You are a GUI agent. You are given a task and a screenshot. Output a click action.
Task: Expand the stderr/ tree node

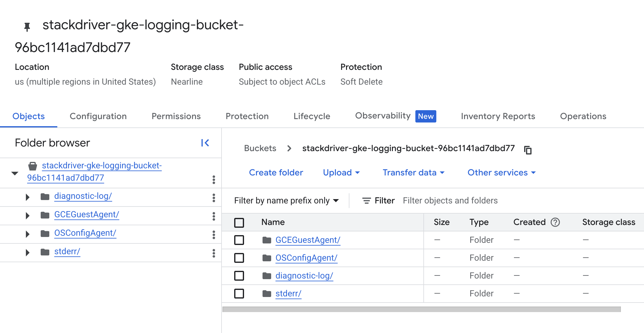[x=27, y=252]
